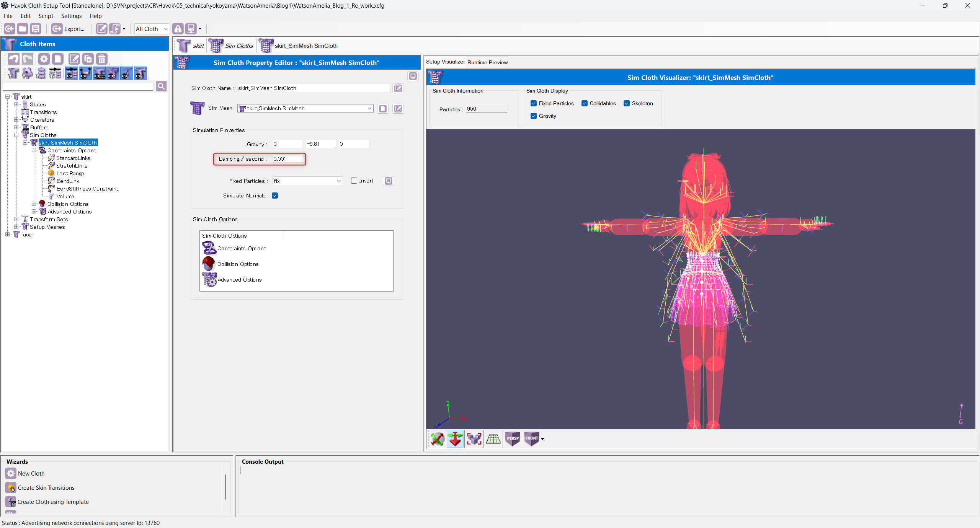Click the Gravity Y value field -9.81
The width and height of the screenshot is (980, 528).
pyautogui.click(x=321, y=144)
